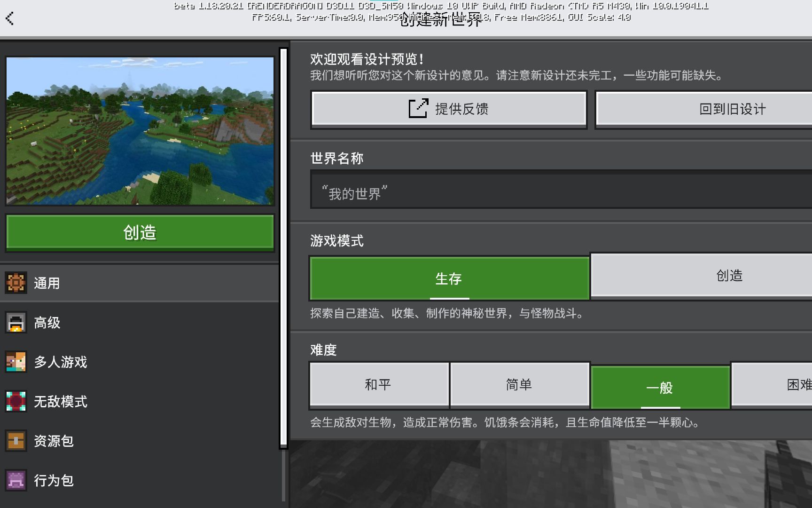Set difficulty to 和平
Viewport: 812px width, 508px height.
tap(379, 384)
